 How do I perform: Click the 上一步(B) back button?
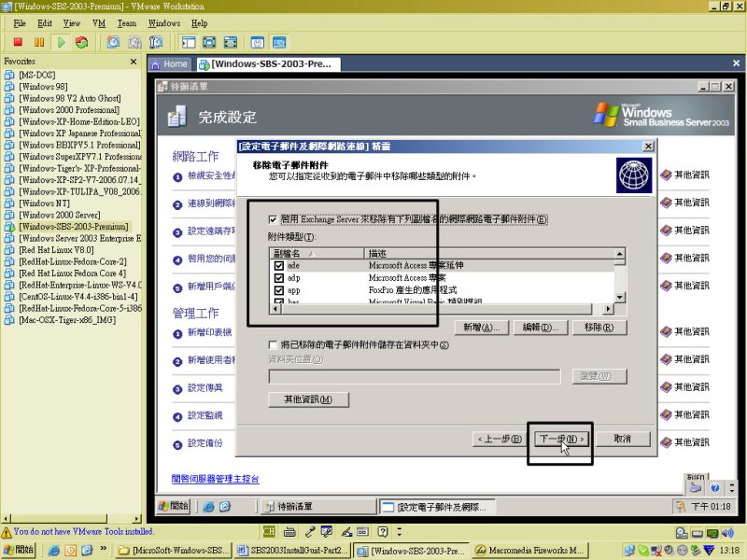click(x=500, y=439)
